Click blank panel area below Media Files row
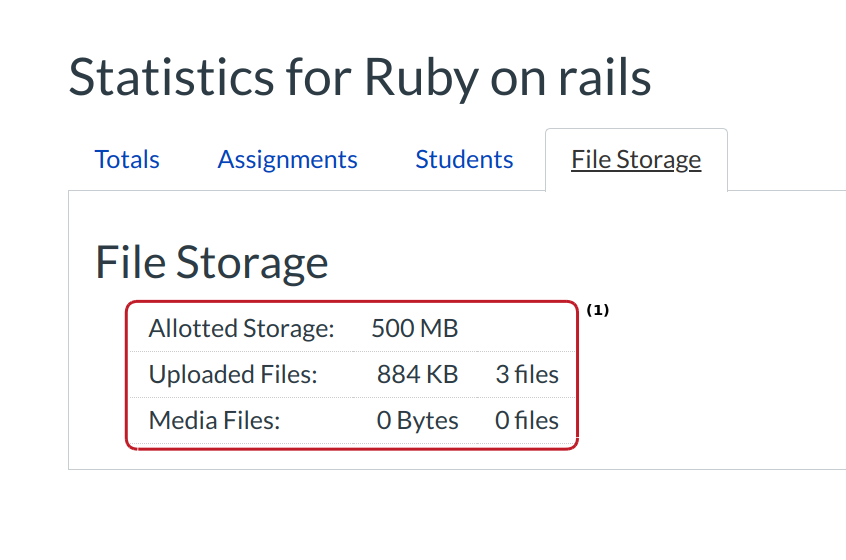 [x=350, y=459]
